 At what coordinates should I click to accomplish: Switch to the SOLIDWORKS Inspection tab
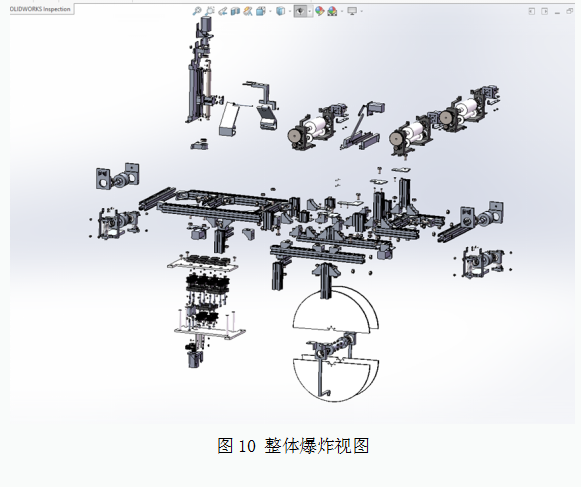pyautogui.click(x=40, y=9)
